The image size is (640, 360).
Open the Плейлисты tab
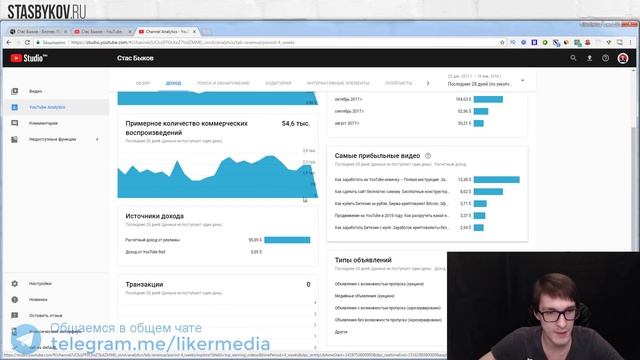coord(398,83)
